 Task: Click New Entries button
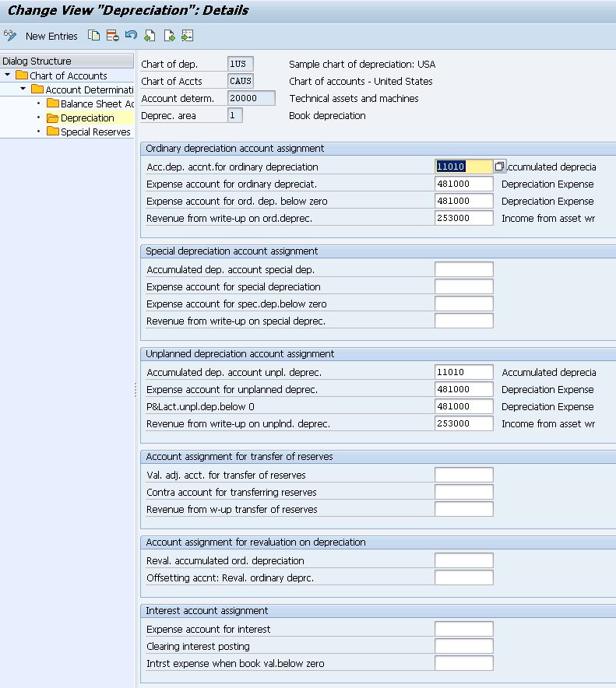[51, 36]
